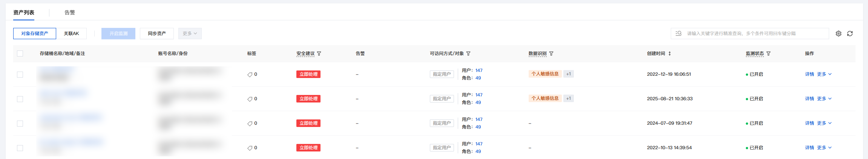Click tag icon in first row
This screenshot has height=159, width=868.
click(x=250, y=75)
